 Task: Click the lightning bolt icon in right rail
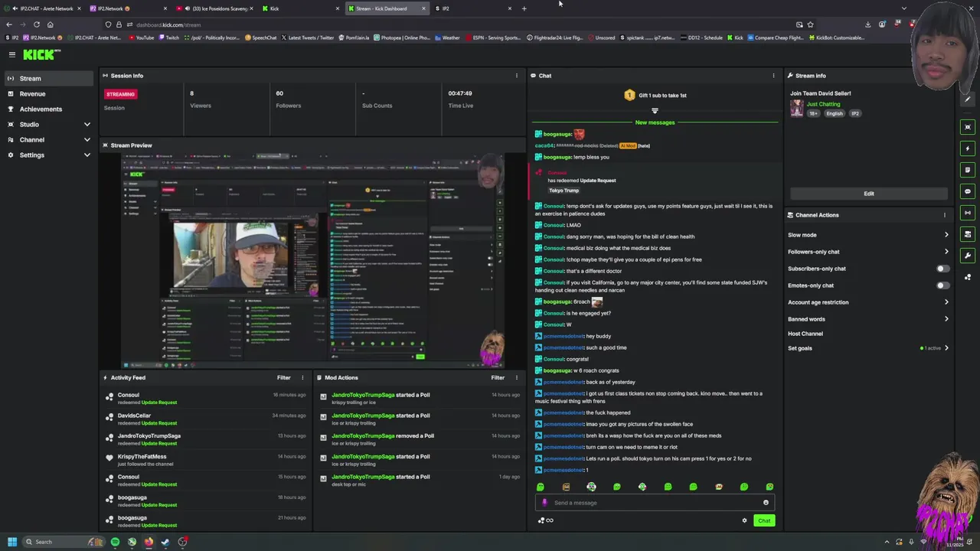pyautogui.click(x=969, y=148)
